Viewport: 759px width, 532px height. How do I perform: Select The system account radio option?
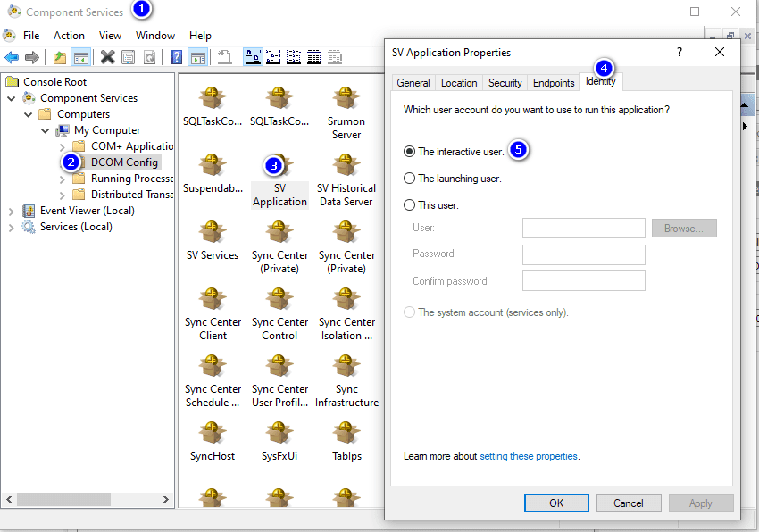410,312
